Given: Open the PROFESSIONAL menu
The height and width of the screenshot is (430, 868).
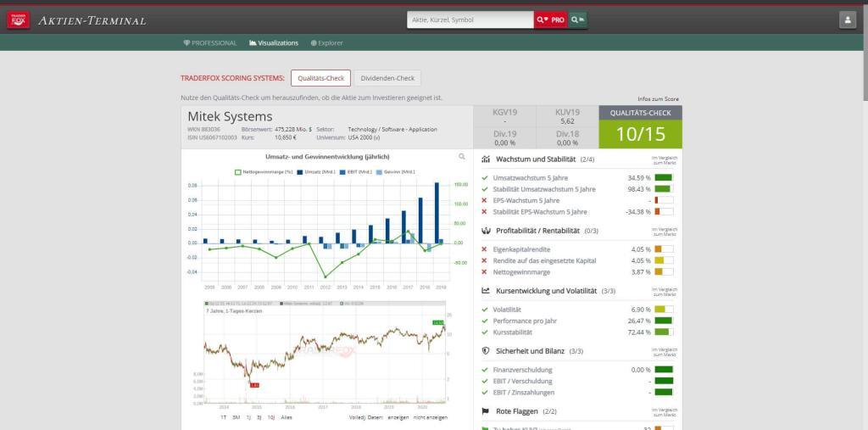Looking at the screenshot, I should tap(210, 42).
